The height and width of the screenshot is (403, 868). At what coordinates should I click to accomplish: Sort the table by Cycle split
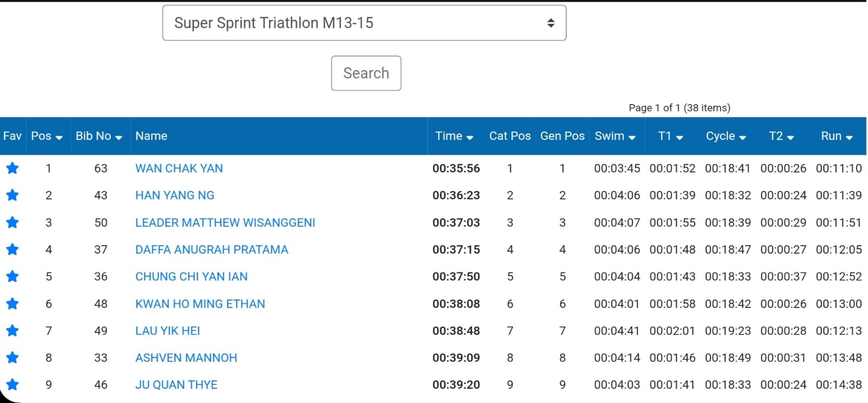[x=726, y=136]
